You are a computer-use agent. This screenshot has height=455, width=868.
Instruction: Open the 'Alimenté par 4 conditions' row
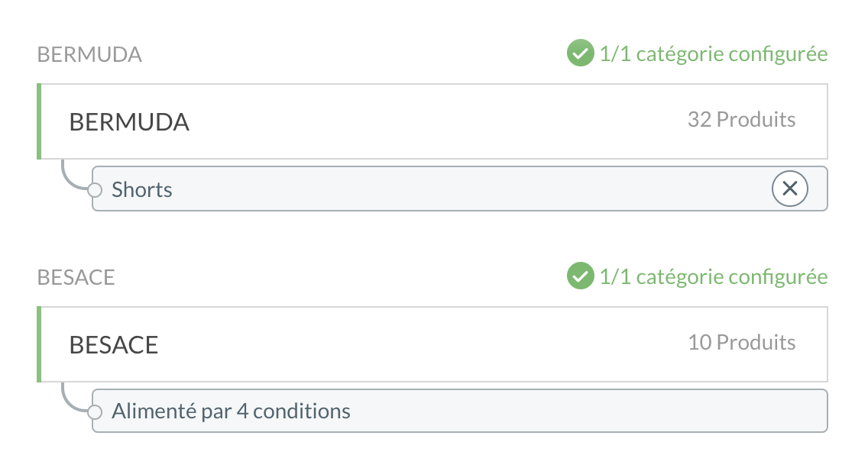pos(459,411)
